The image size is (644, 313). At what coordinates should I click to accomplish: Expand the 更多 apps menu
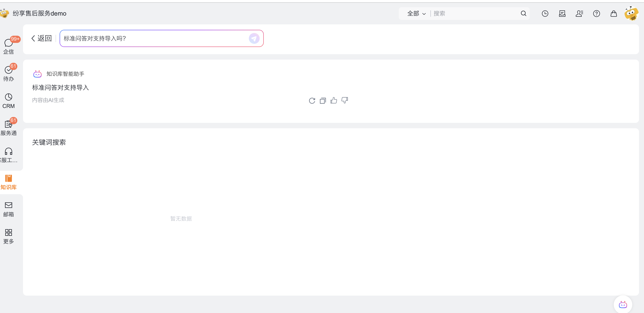click(x=9, y=236)
